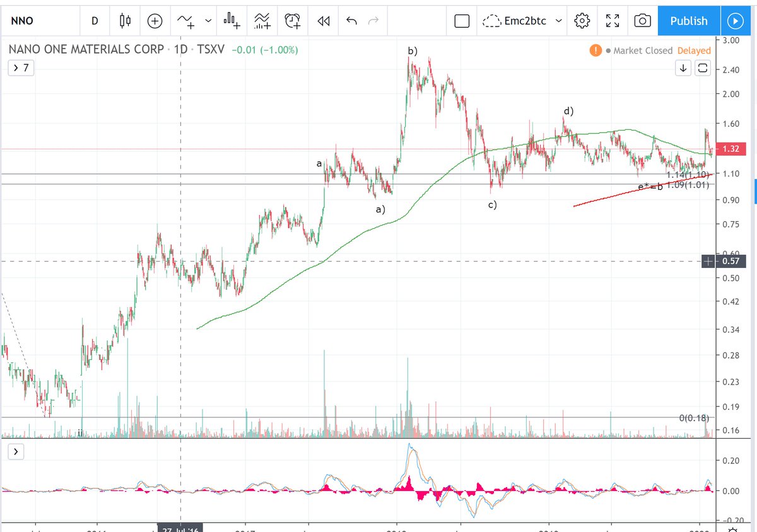Image resolution: width=757 pixels, height=532 pixels.
Task: Click the 2.40 price axis label
Action: click(731, 69)
